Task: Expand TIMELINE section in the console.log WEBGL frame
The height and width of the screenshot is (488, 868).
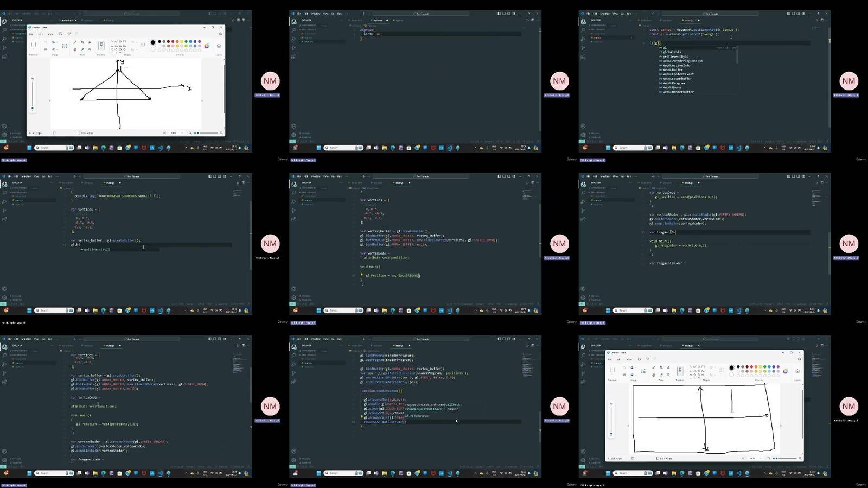Action: click(16, 299)
